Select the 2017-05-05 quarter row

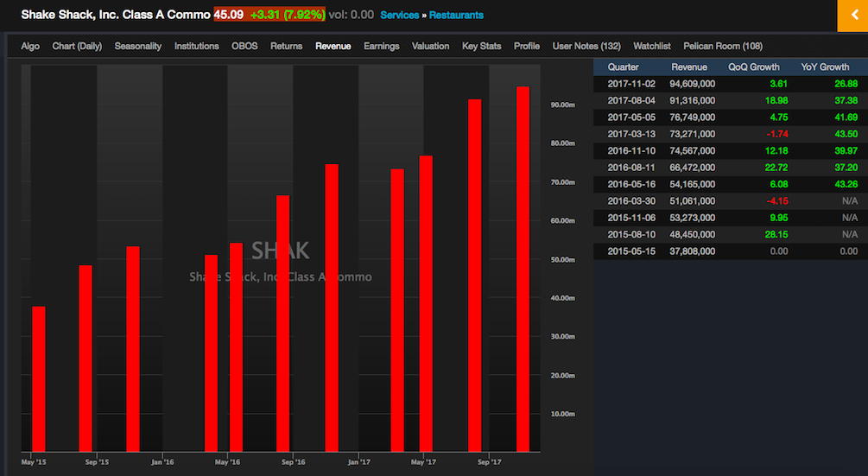(731, 117)
